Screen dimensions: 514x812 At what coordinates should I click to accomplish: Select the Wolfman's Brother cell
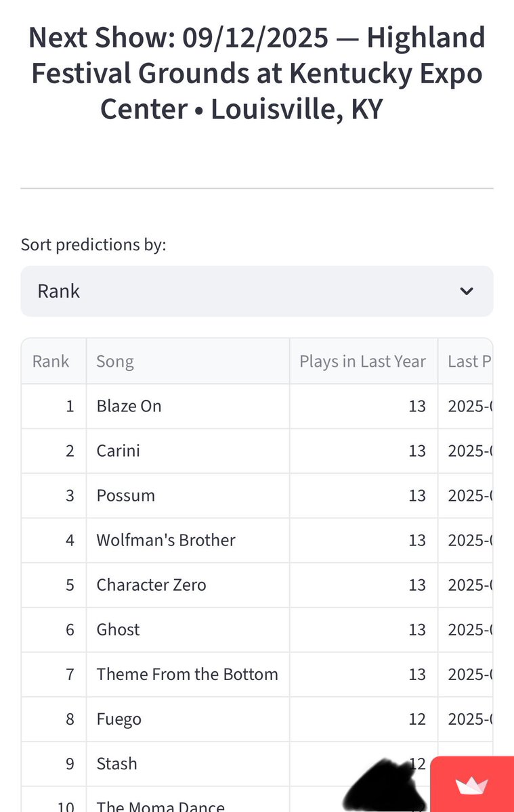pos(166,540)
